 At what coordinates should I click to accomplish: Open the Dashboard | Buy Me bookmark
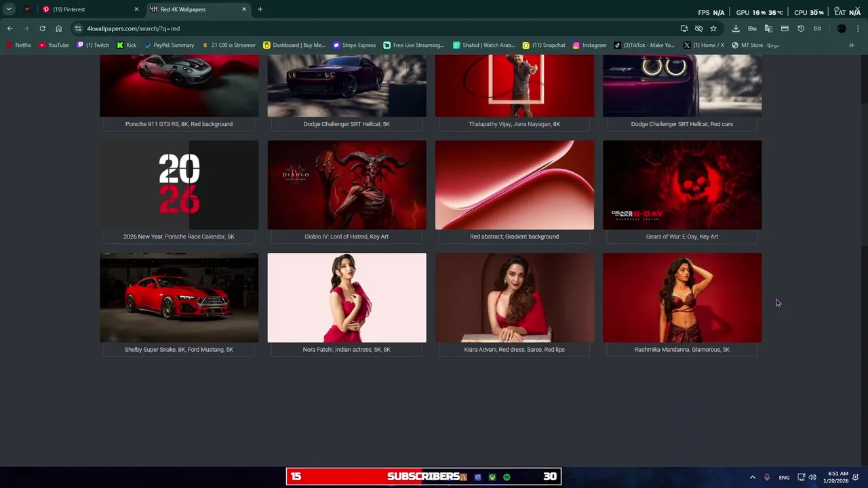pos(294,45)
